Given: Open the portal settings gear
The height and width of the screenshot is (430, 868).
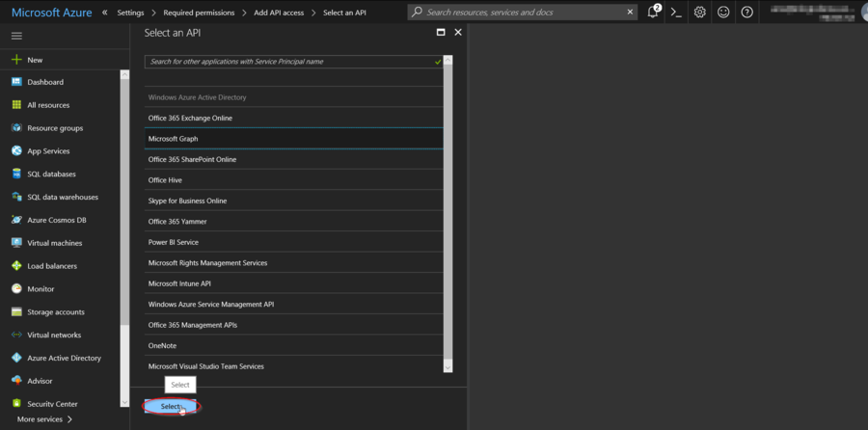Looking at the screenshot, I should [700, 13].
